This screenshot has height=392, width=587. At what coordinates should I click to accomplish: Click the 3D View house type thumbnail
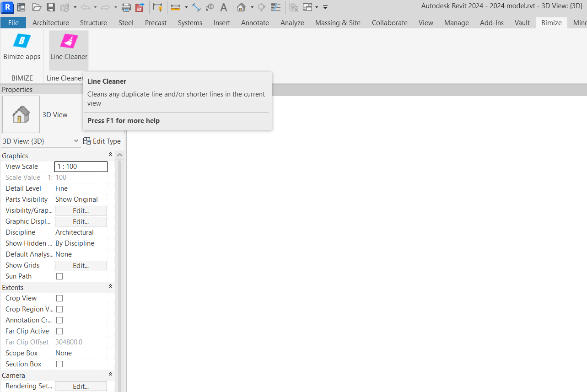pos(21,114)
